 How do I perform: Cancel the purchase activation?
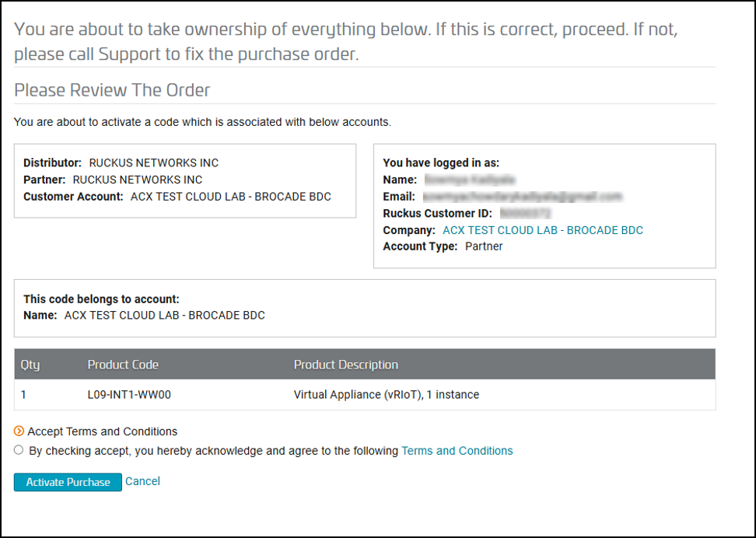coord(142,481)
